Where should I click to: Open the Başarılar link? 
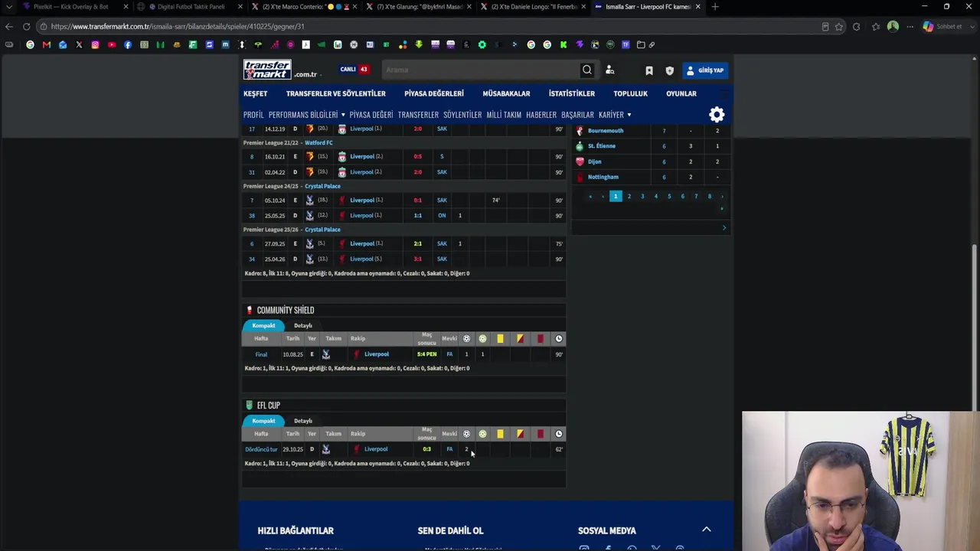[x=577, y=115]
